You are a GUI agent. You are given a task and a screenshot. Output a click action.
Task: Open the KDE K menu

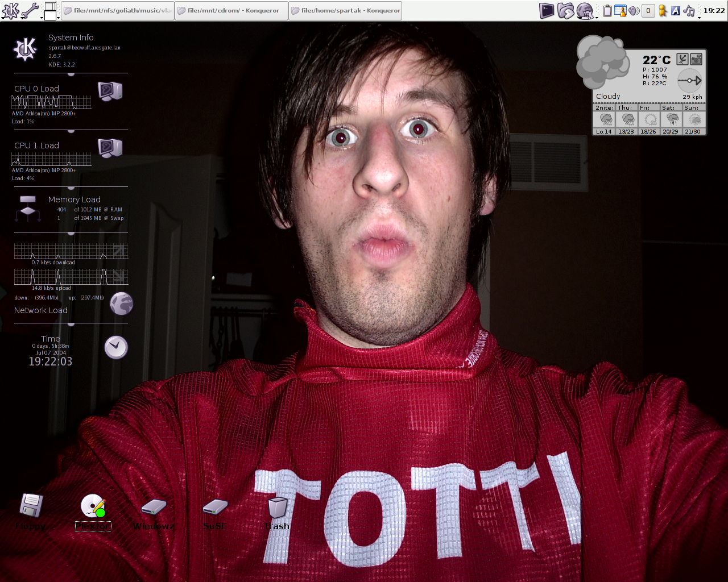[x=10, y=10]
